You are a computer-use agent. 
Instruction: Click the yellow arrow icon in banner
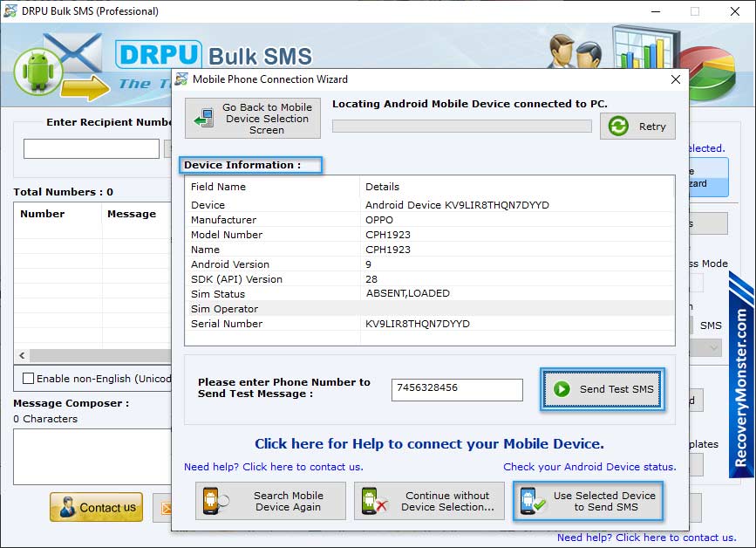(x=85, y=88)
